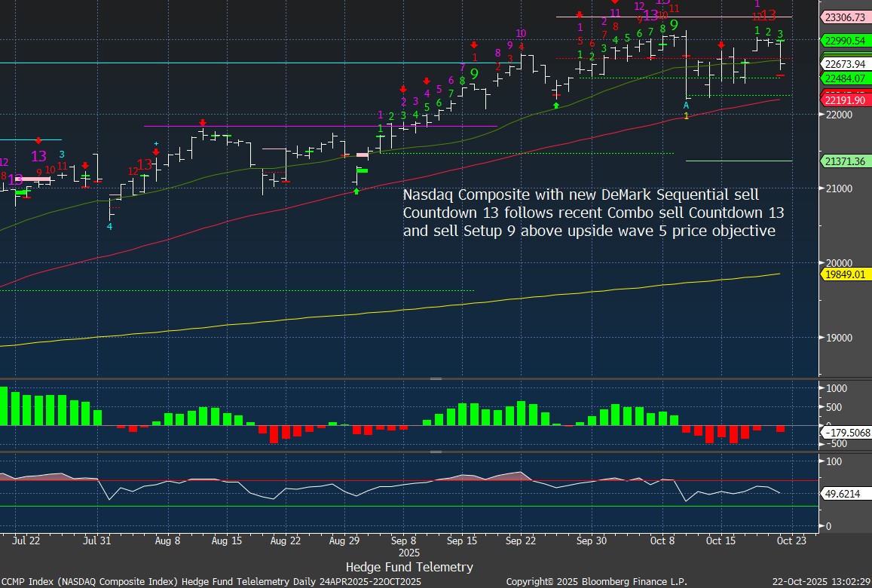The image size is (872, 588).
Task: Click the yellow 19849.01 moving average label
Action: [843, 275]
